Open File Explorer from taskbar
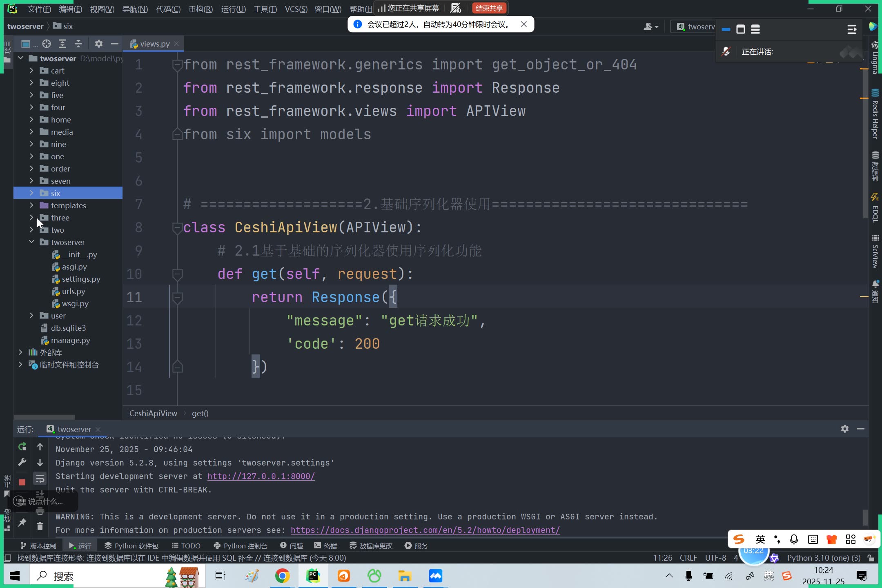This screenshot has height=588, width=882. pos(405,576)
